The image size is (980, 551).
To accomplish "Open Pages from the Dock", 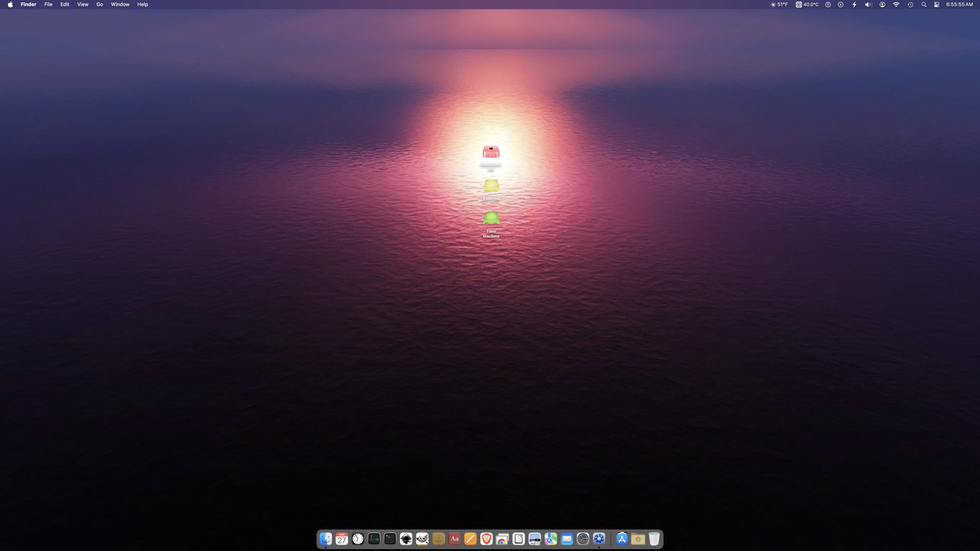I will [x=470, y=539].
